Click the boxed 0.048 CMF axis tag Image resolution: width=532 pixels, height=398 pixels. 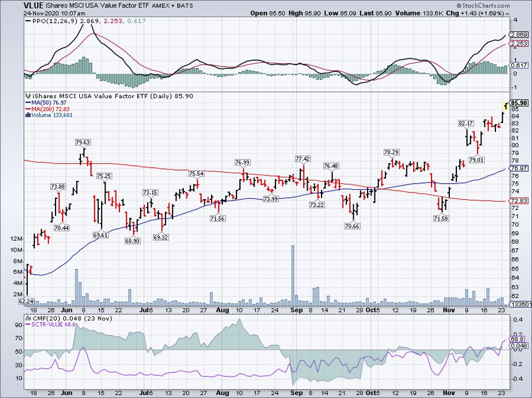pos(519,345)
